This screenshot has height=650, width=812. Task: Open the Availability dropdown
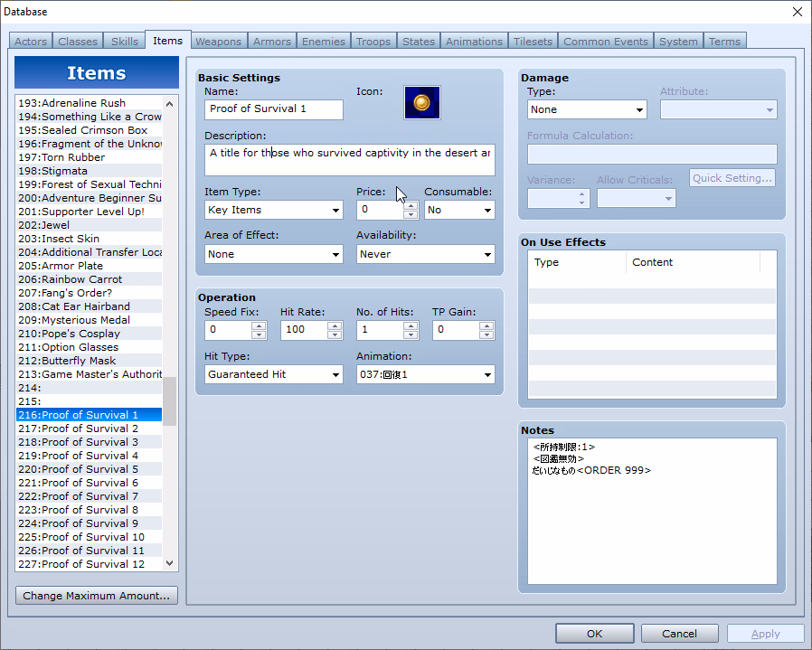pyautogui.click(x=425, y=254)
